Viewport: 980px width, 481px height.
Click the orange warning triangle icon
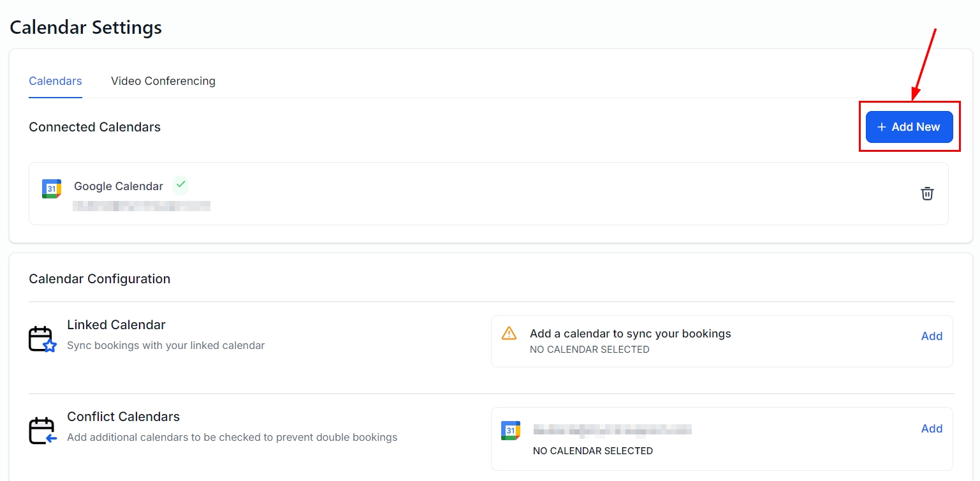pos(509,334)
